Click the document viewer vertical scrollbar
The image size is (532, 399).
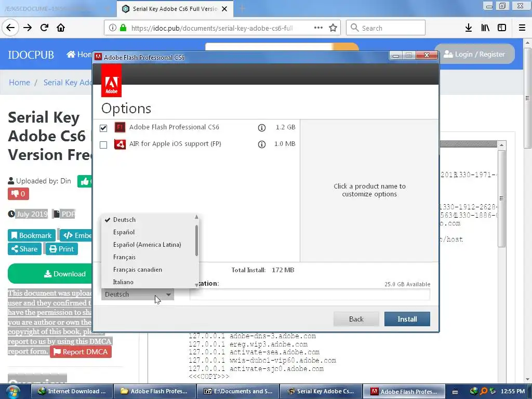501,198
